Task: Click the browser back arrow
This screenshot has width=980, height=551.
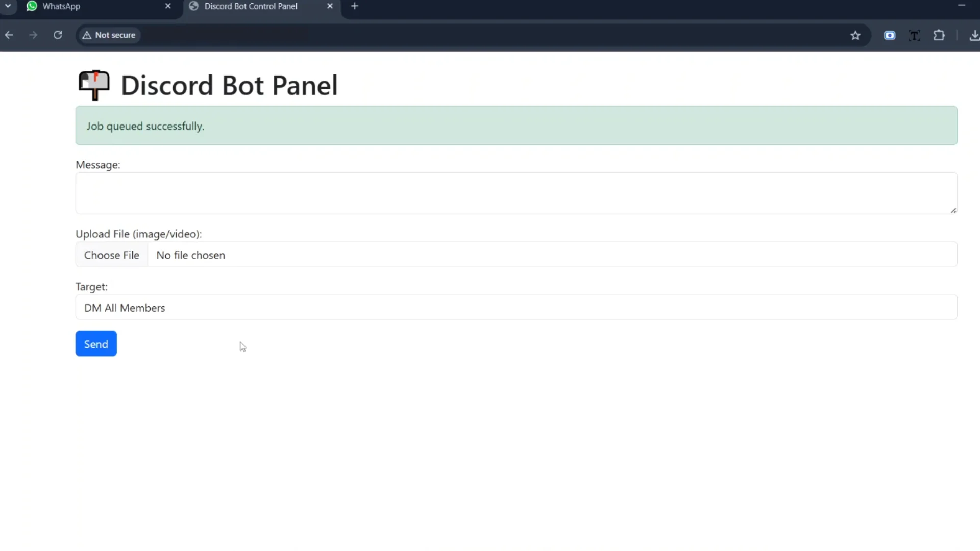Action: click(9, 35)
